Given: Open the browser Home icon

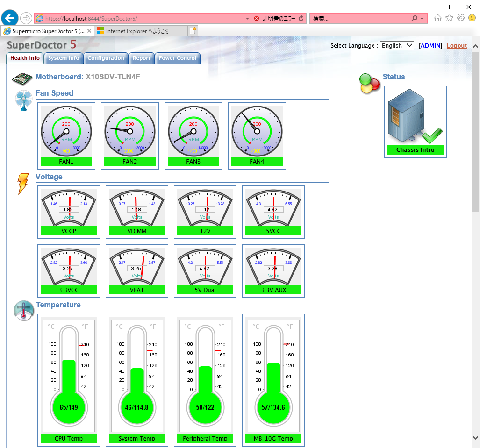Looking at the screenshot, I should [438, 18].
